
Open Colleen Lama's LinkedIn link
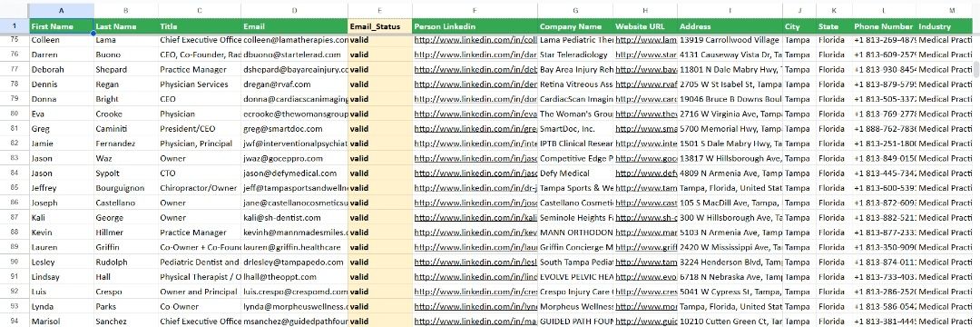pyautogui.click(x=475, y=39)
